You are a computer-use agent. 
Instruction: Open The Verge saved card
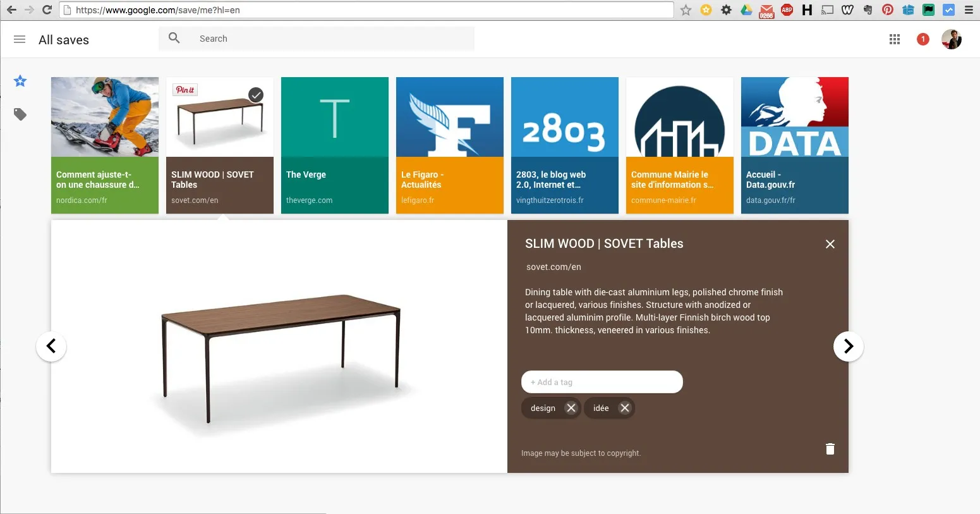coord(335,145)
